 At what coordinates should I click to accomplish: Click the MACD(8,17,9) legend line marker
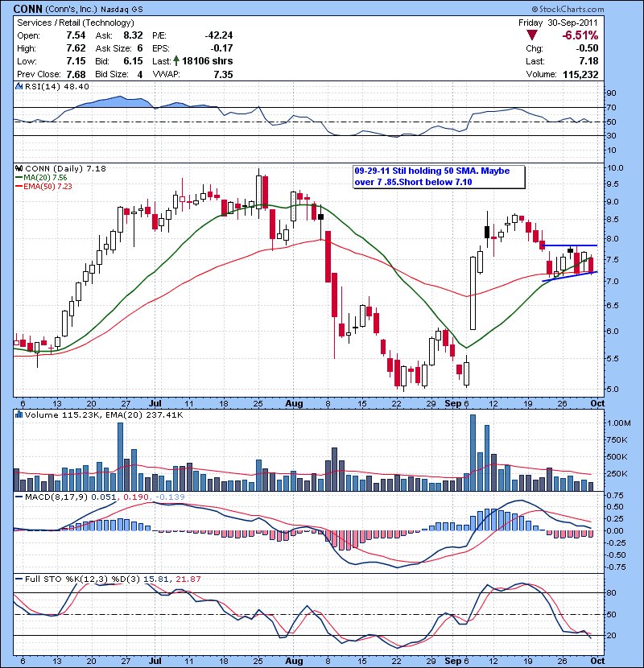pos(19,497)
